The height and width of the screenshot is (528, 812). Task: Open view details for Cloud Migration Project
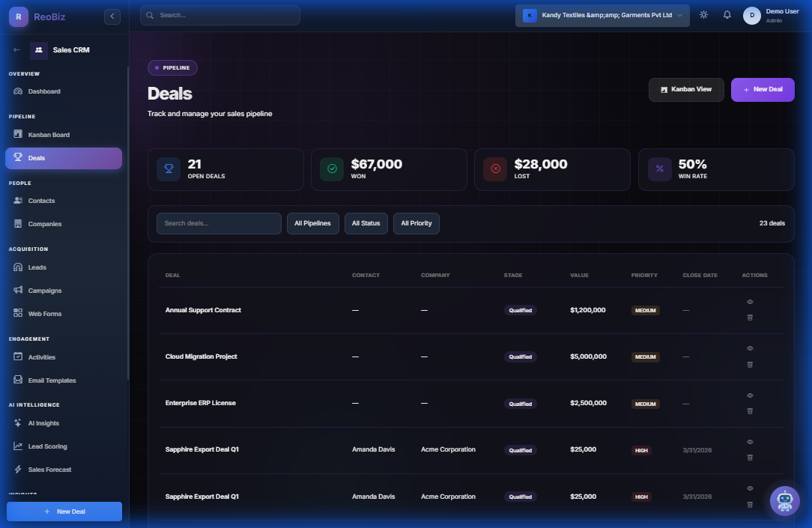click(x=750, y=348)
